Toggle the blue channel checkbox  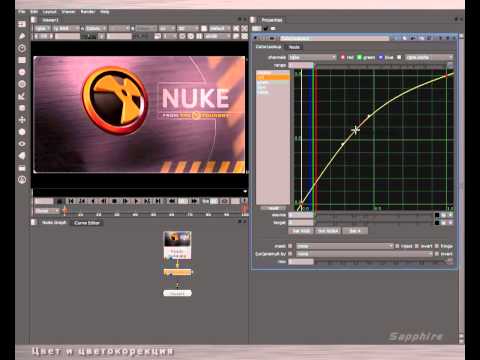coord(381,57)
